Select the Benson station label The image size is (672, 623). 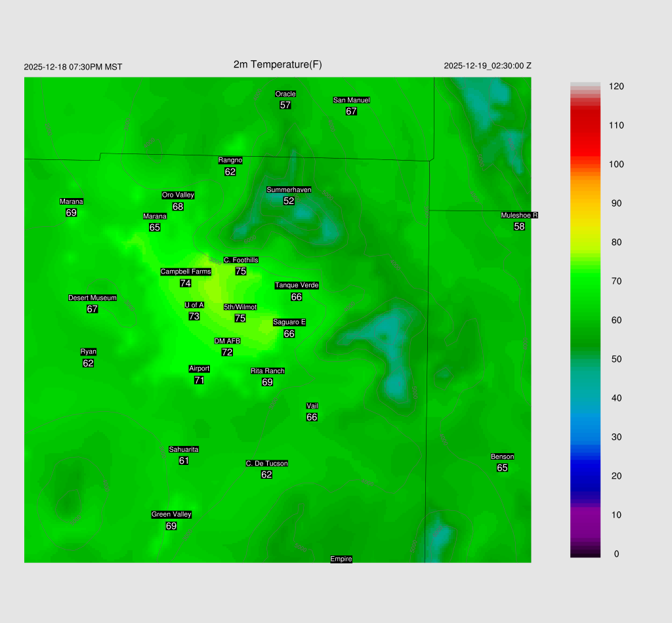coord(502,457)
